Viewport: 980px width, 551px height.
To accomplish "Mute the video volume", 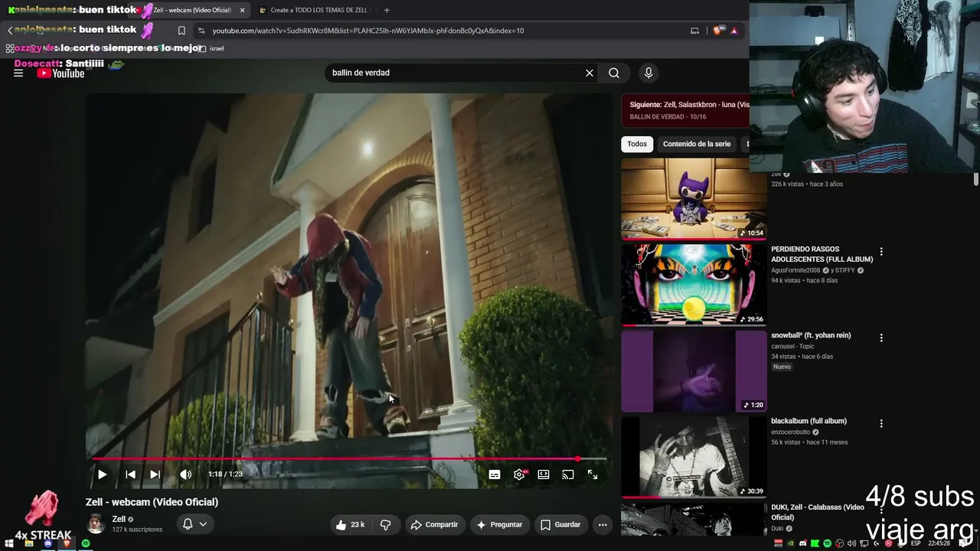I will point(185,474).
